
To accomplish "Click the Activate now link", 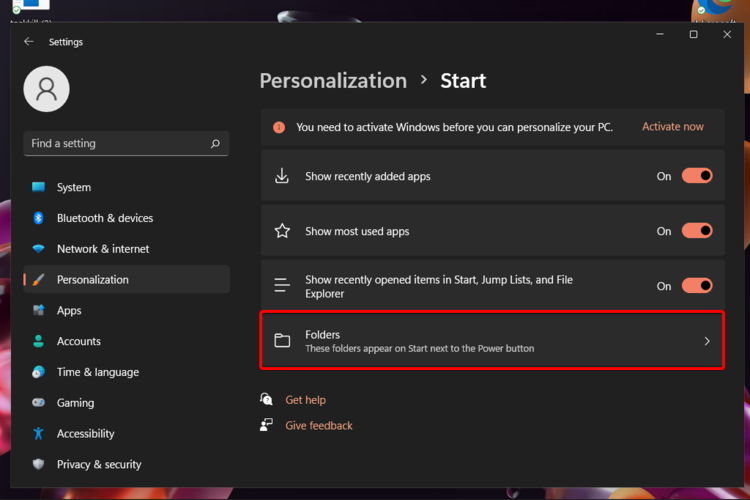I will pos(672,127).
